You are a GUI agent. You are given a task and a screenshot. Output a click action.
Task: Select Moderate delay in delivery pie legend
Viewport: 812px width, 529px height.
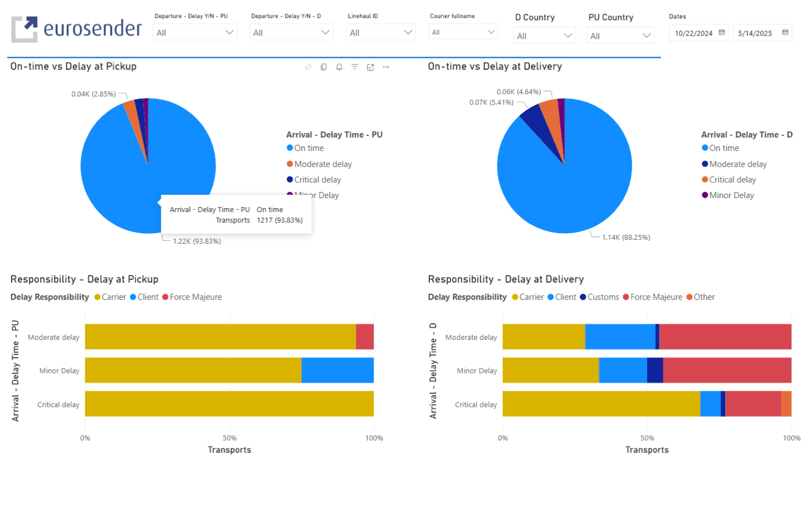(x=734, y=164)
